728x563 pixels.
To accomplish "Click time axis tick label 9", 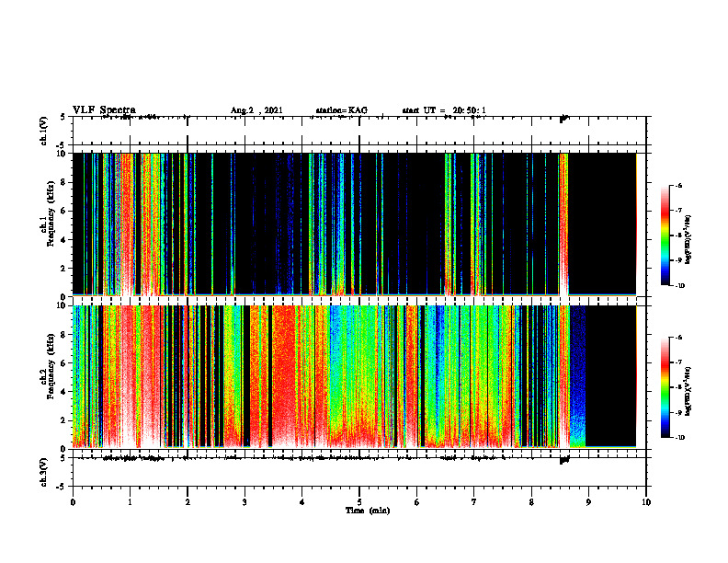I will pos(588,502).
